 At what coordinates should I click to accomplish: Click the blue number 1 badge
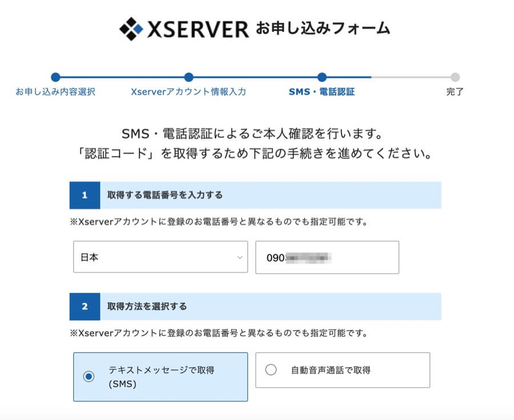point(85,195)
